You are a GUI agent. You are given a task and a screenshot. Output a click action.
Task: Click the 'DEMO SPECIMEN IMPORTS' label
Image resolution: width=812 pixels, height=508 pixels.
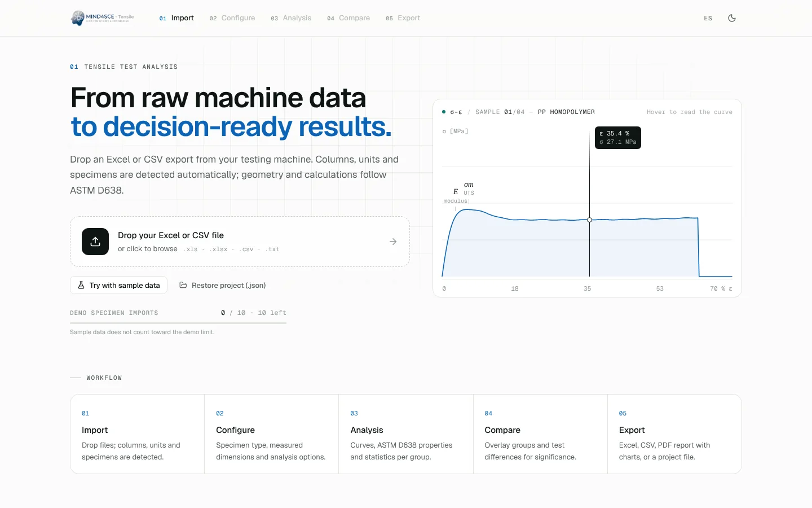pos(114,313)
